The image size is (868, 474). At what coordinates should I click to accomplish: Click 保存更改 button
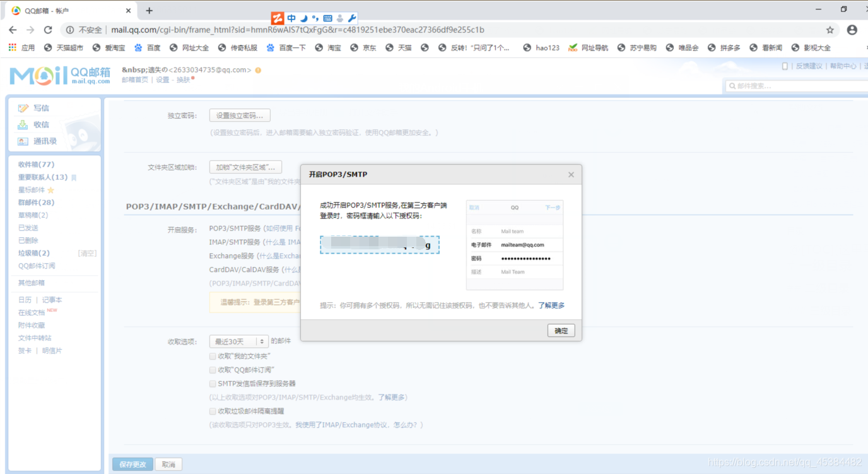132,465
